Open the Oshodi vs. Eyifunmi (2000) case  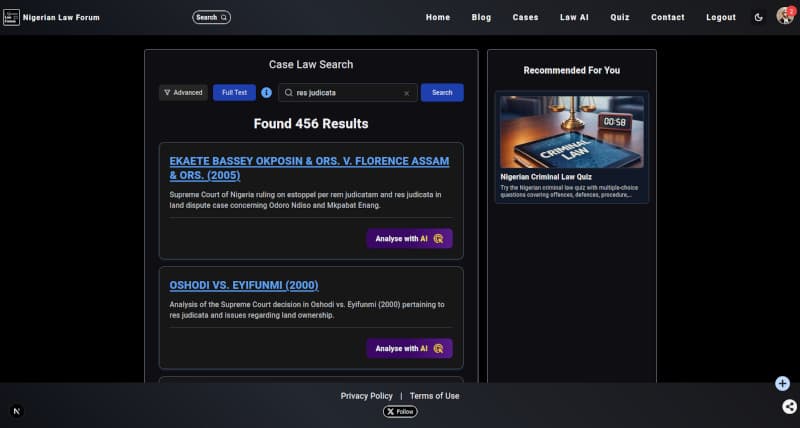[244, 285]
